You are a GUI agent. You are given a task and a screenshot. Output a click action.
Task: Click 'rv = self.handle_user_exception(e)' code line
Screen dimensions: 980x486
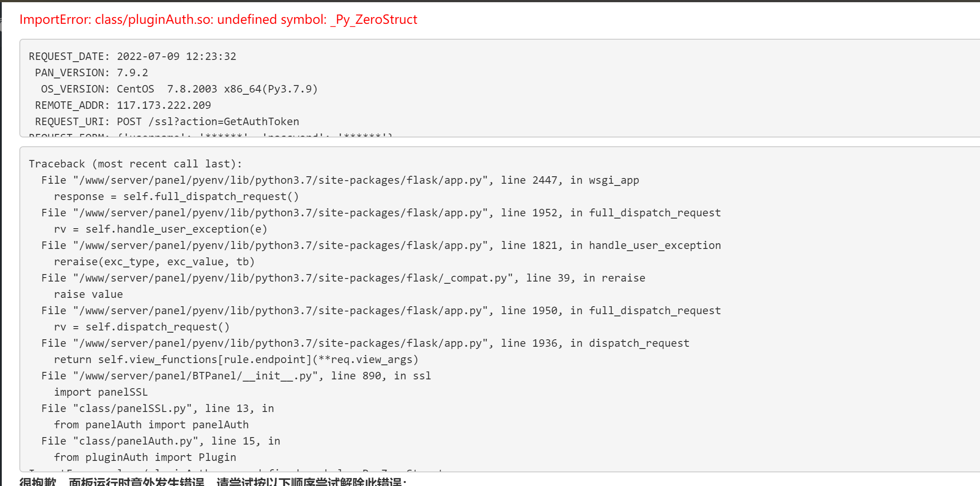tap(160, 229)
